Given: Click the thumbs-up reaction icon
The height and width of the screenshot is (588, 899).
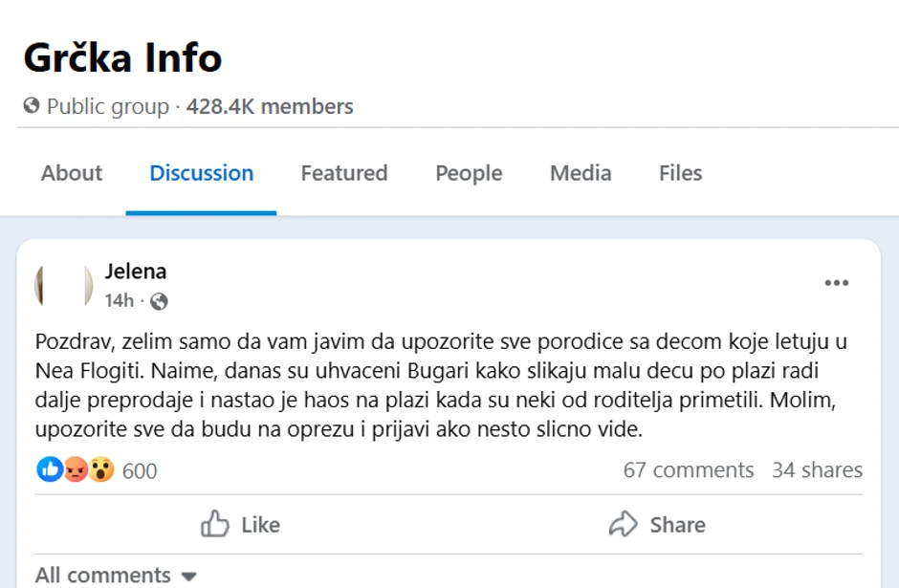Looking at the screenshot, I should coord(49,469).
